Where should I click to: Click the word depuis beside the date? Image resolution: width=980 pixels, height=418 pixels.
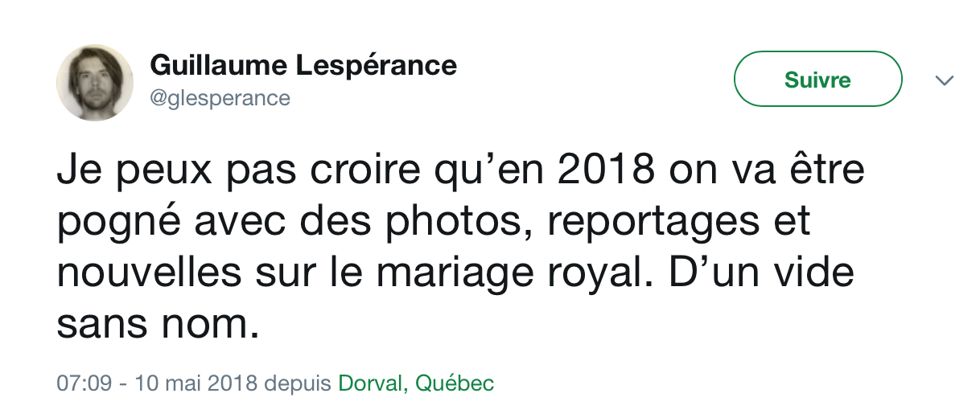[x=298, y=384]
